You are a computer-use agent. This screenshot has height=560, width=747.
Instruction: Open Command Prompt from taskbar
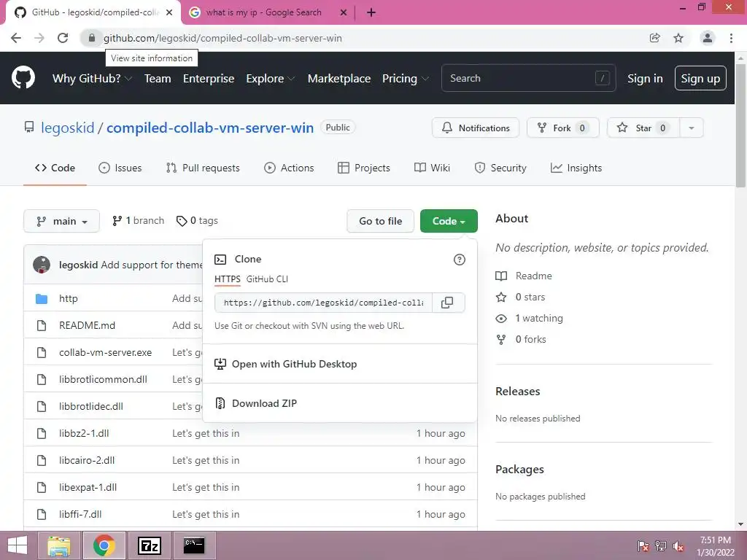tap(194, 545)
